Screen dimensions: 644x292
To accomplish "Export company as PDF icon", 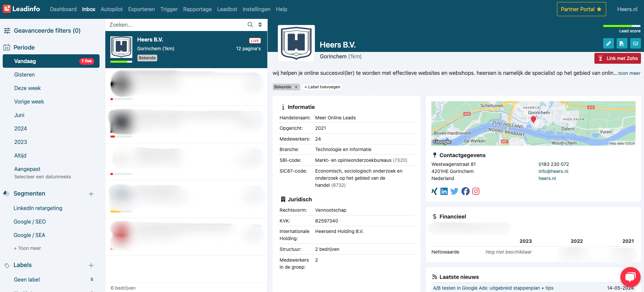I will coord(622,43).
